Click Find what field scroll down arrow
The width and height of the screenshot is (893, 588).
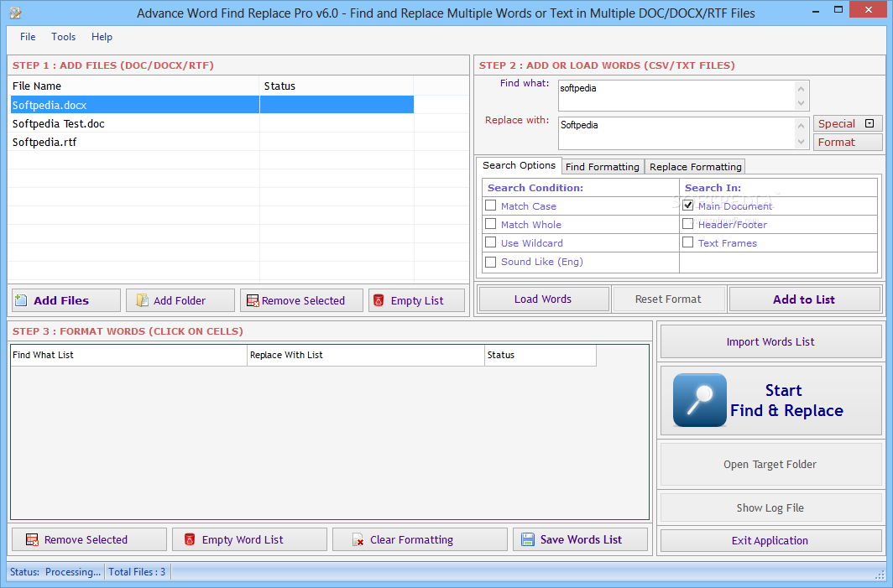pos(802,103)
